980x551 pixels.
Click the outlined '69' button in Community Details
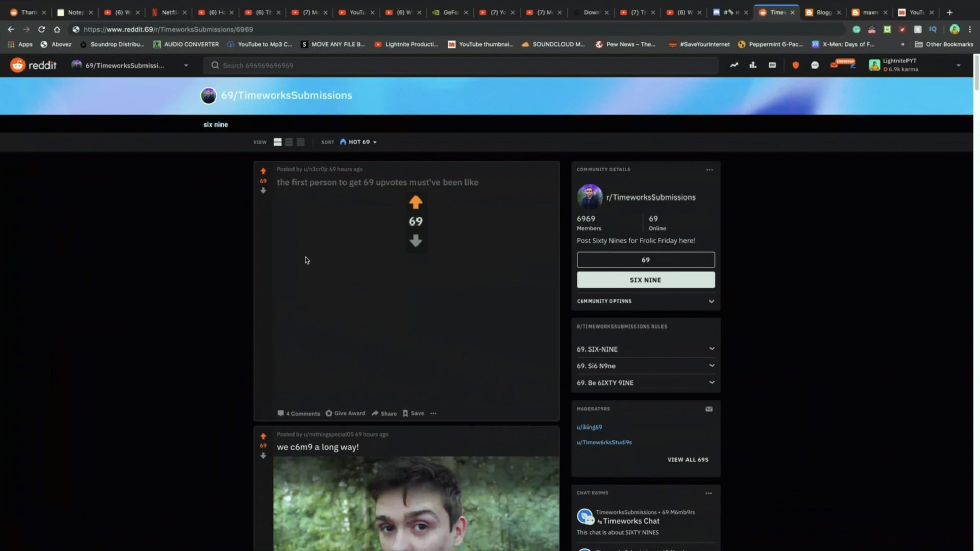[645, 260]
